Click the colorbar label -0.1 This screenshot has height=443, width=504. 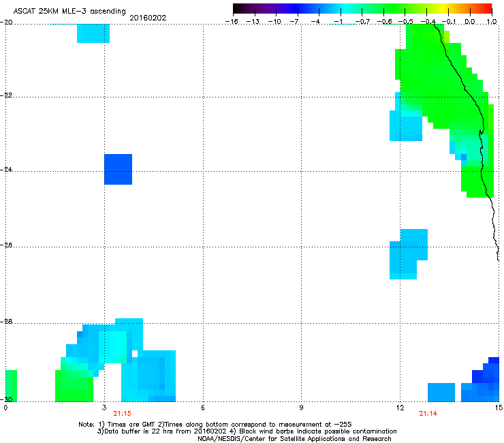click(449, 22)
